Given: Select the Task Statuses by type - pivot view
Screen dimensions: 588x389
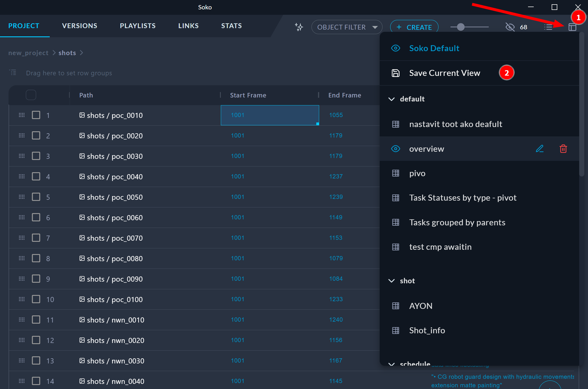Looking at the screenshot, I should 462,198.
